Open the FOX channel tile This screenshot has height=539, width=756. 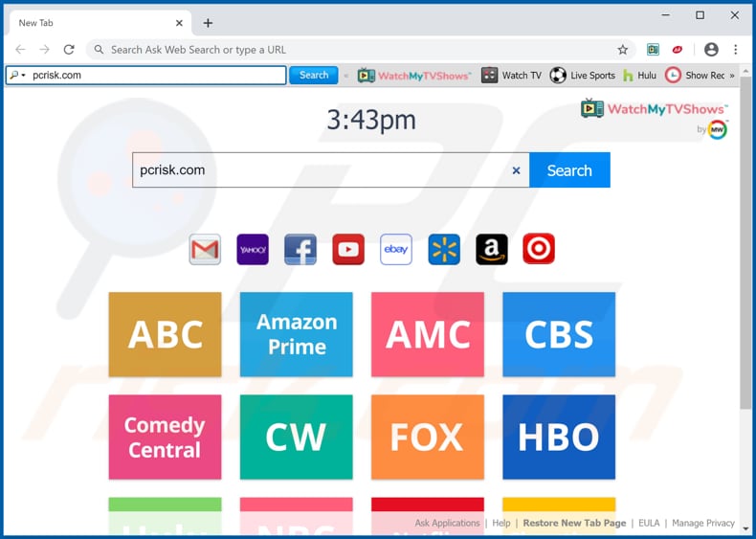(x=428, y=437)
